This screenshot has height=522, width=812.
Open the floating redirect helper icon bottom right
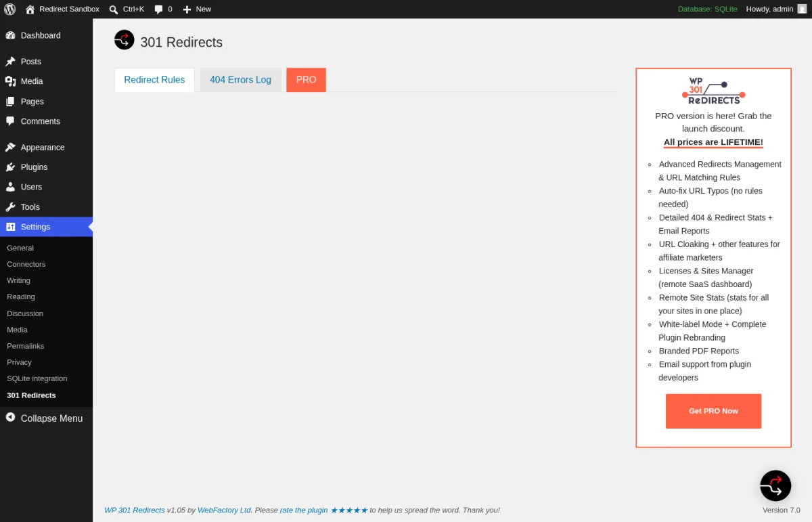[775, 485]
